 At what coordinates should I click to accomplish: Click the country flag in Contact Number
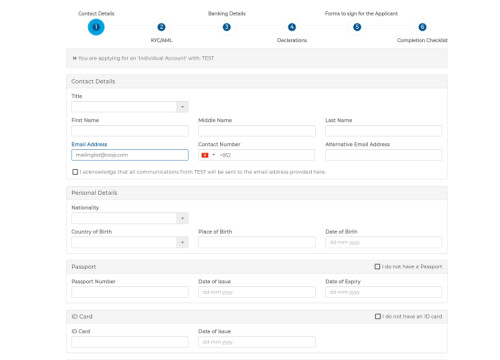[x=205, y=155]
